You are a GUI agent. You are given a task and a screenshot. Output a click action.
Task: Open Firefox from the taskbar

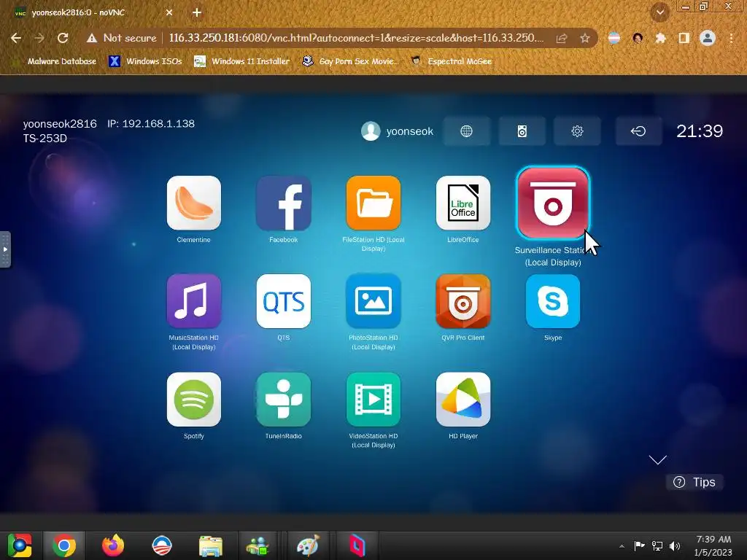(x=113, y=545)
